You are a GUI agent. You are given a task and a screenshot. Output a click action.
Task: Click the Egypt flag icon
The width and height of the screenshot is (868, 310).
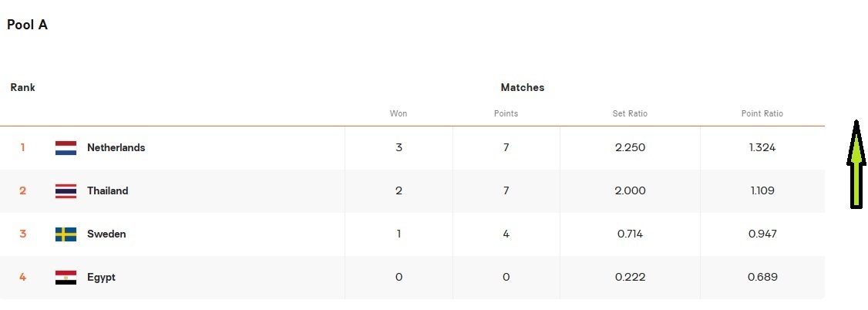(66, 278)
